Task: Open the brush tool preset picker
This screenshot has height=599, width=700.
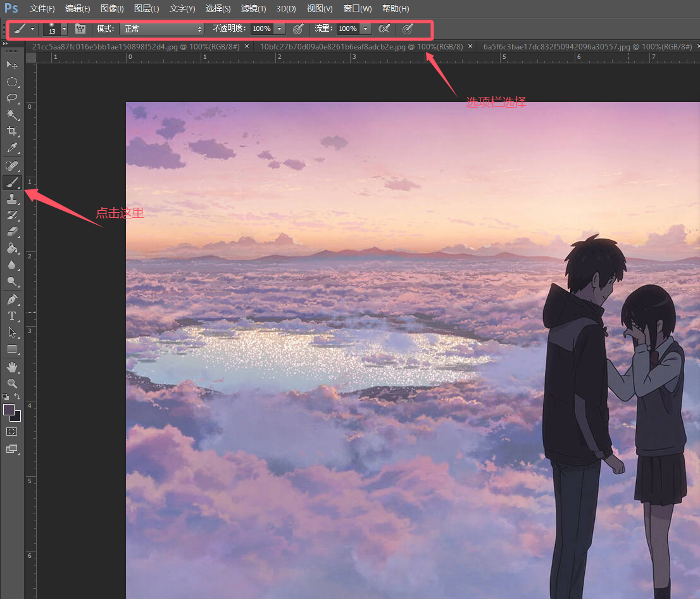Action: click(x=19, y=29)
